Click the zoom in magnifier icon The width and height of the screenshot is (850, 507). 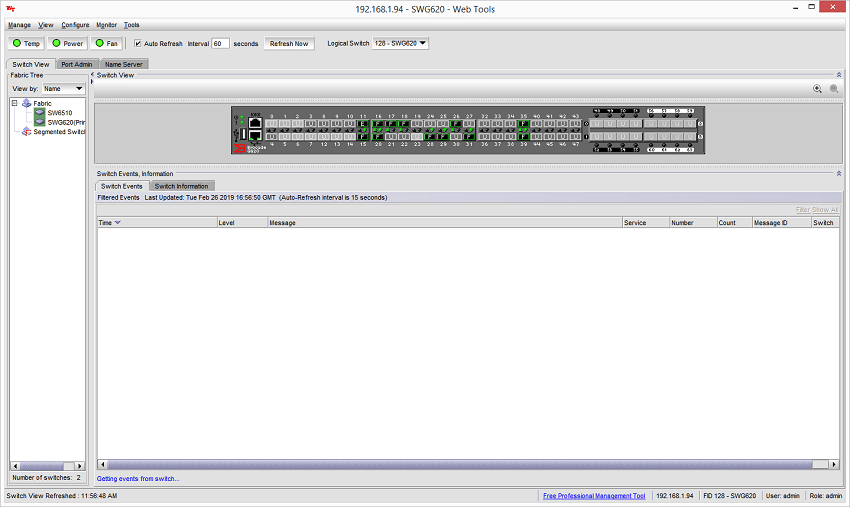click(x=817, y=88)
